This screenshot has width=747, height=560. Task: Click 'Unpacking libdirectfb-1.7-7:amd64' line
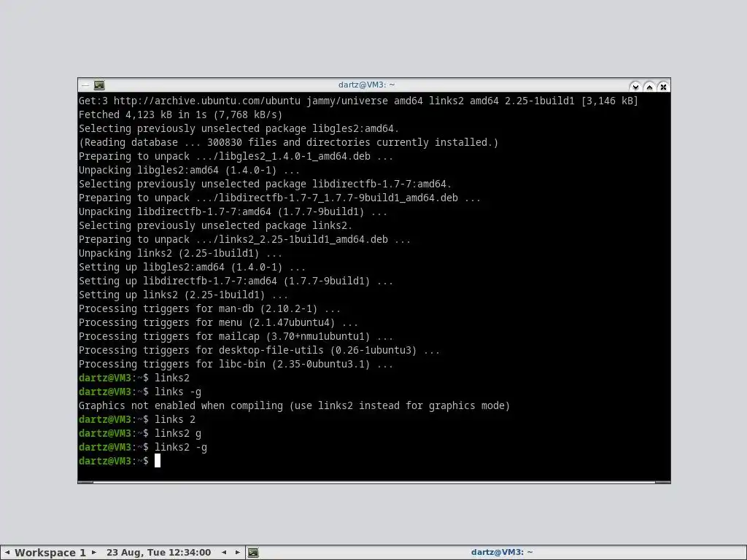click(233, 212)
